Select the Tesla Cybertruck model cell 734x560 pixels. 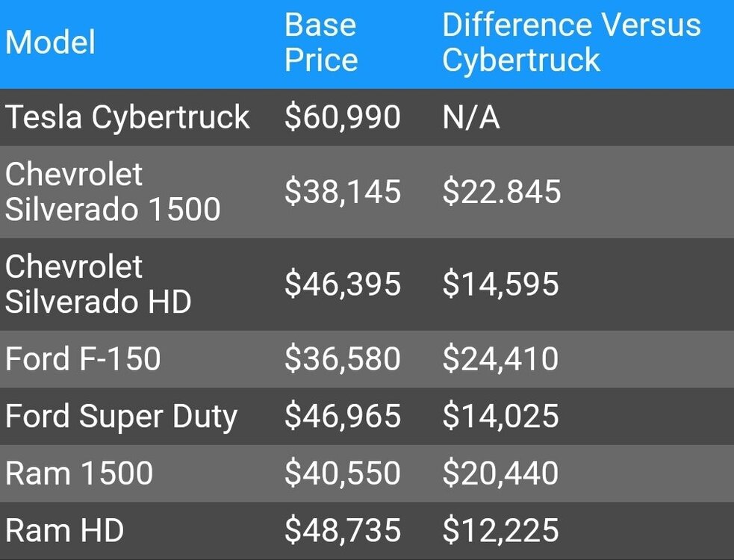pyautogui.click(x=128, y=117)
